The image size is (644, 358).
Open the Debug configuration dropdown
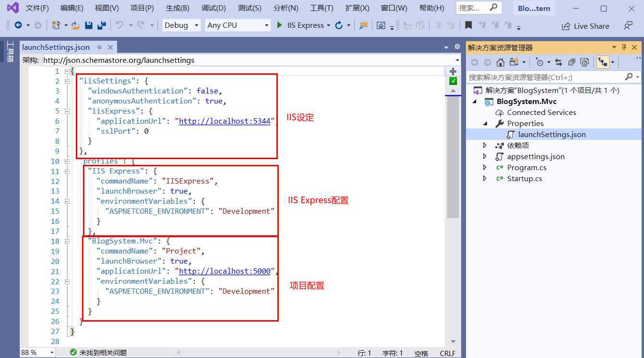[x=181, y=25]
